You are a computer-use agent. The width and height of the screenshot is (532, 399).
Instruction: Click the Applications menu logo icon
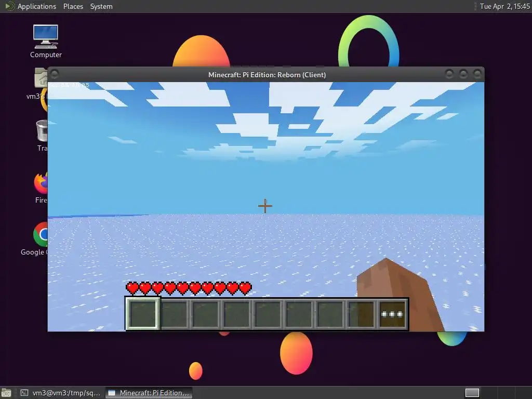click(10, 6)
